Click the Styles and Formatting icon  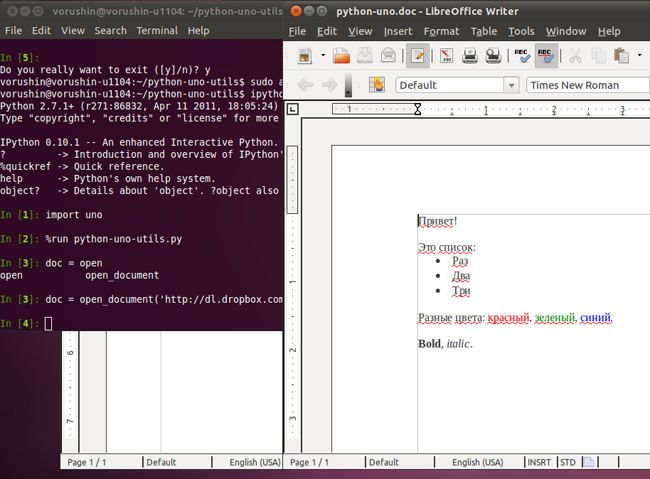377,85
